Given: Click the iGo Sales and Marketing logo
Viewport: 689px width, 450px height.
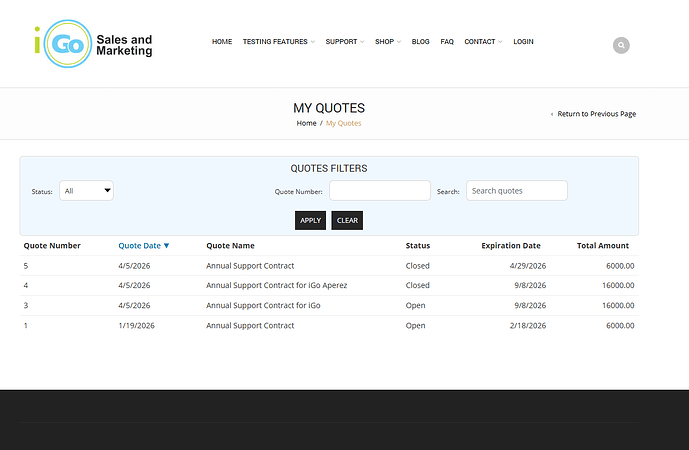Looking at the screenshot, I should [x=92, y=45].
